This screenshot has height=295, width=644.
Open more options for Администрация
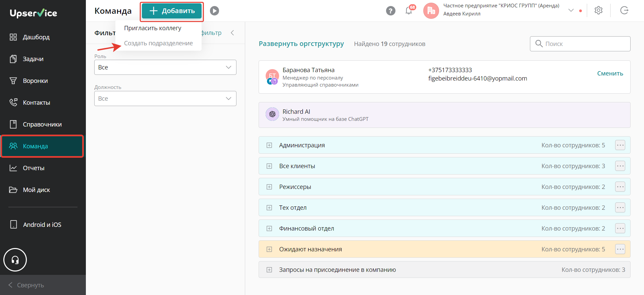(x=620, y=145)
